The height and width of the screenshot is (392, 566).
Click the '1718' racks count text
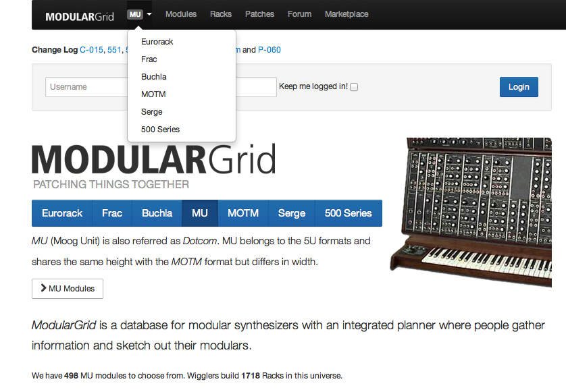(x=251, y=375)
